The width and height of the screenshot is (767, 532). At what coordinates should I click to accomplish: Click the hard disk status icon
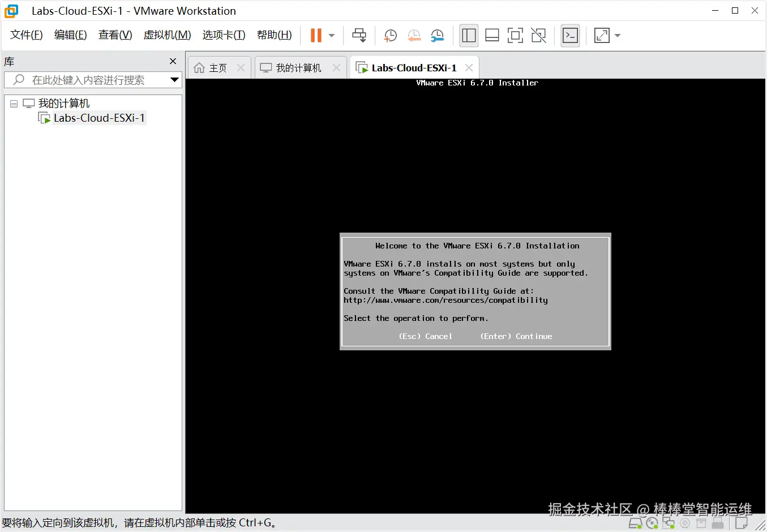pos(636,524)
